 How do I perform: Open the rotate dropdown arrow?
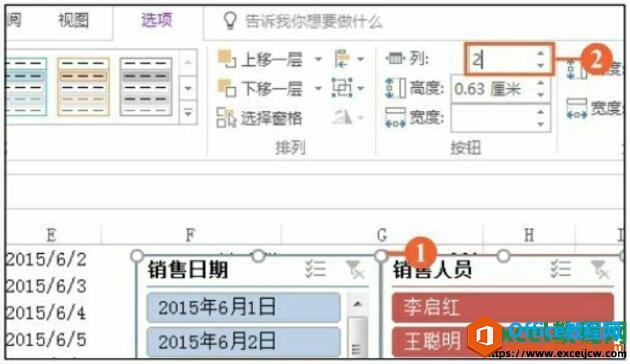[x=360, y=118]
